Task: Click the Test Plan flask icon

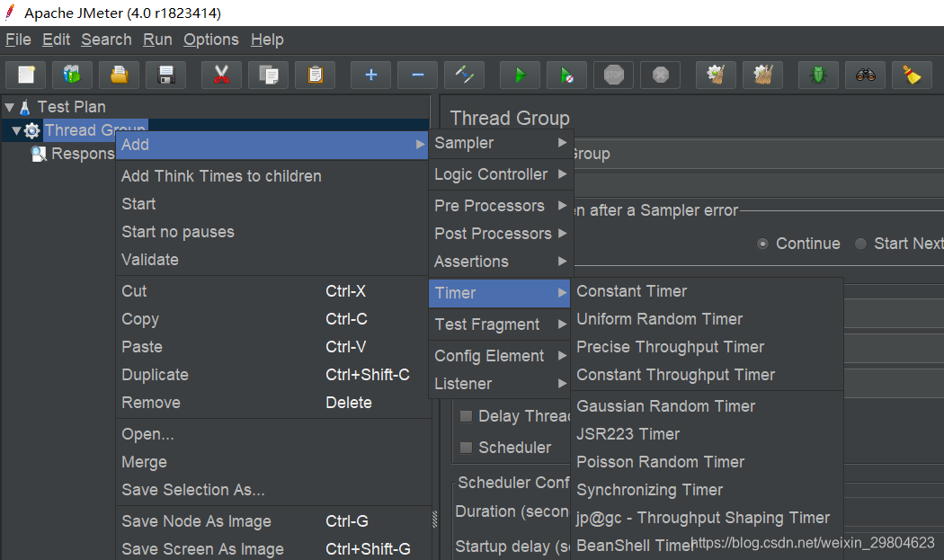Action: (x=24, y=107)
